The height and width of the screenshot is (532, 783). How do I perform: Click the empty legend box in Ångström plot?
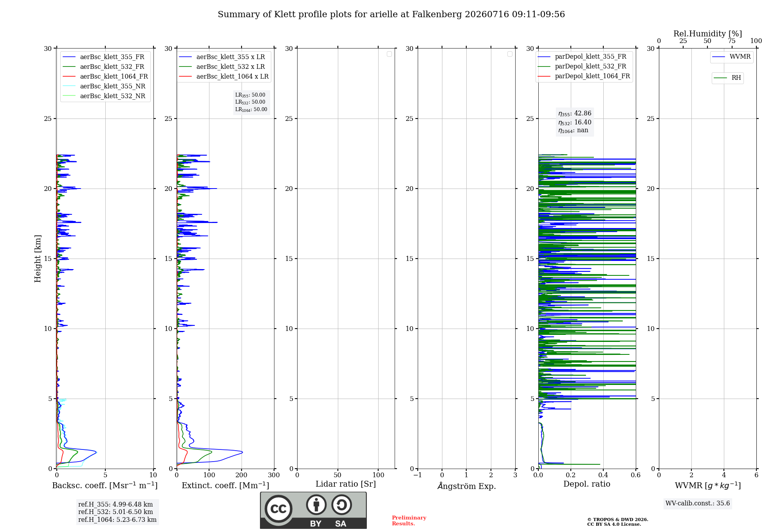click(x=510, y=54)
